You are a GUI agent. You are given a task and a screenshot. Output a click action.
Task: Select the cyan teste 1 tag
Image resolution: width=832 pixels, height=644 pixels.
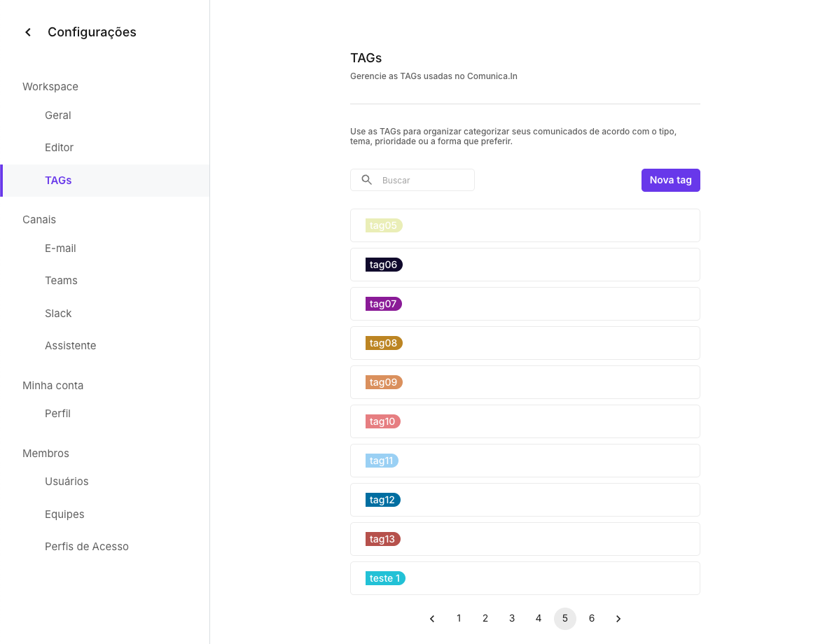pyautogui.click(x=385, y=578)
